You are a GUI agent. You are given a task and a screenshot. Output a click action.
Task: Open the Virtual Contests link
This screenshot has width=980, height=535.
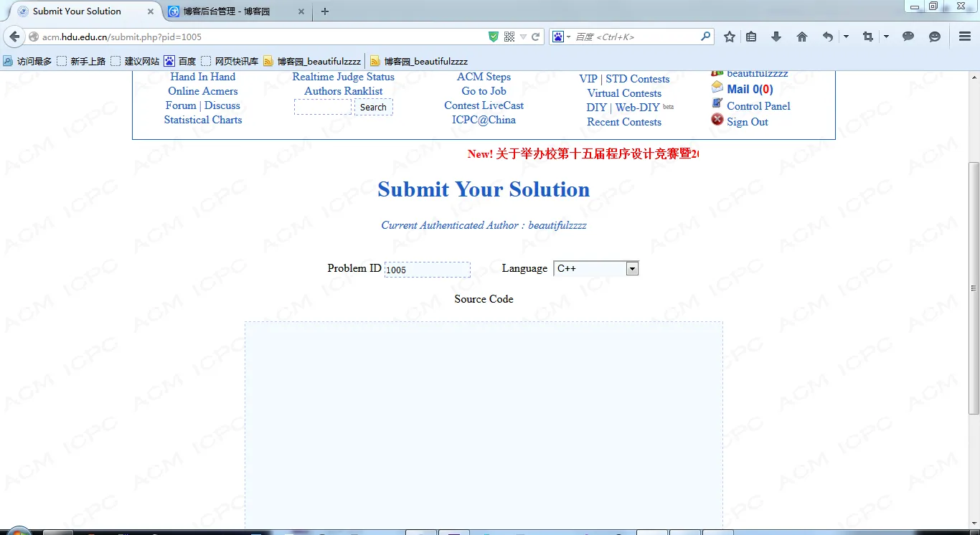(x=624, y=93)
